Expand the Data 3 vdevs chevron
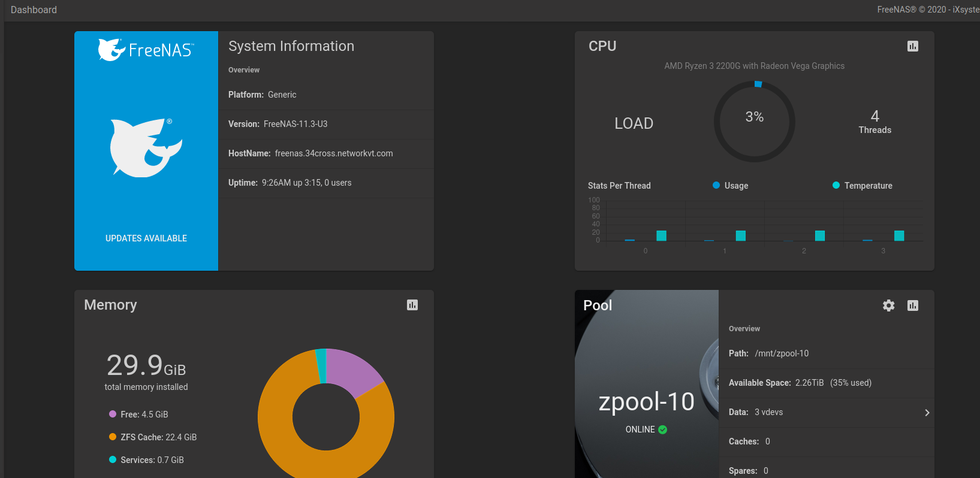This screenshot has height=478, width=980. tap(927, 413)
